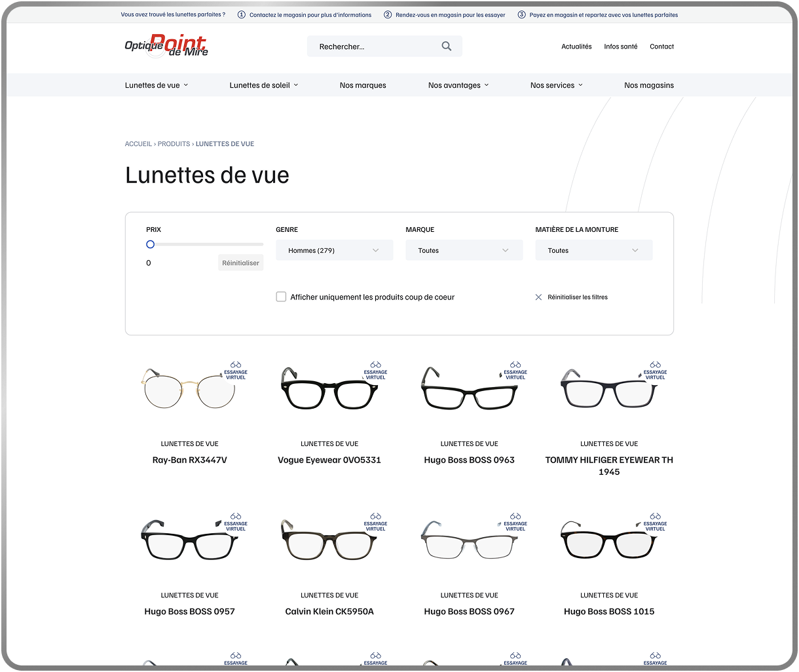
Task: Open Nos magasins page
Action: [649, 85]
